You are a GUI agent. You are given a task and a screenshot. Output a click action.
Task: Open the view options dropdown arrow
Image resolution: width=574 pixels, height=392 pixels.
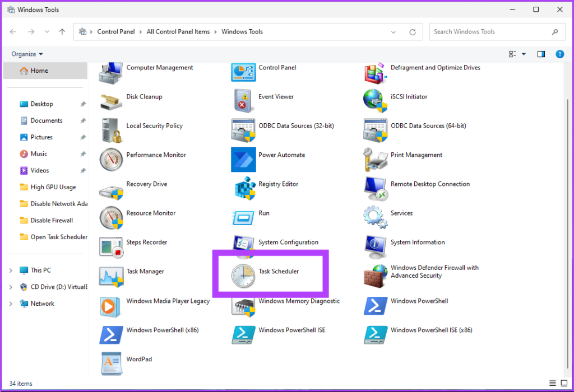(x=524, y=54)
